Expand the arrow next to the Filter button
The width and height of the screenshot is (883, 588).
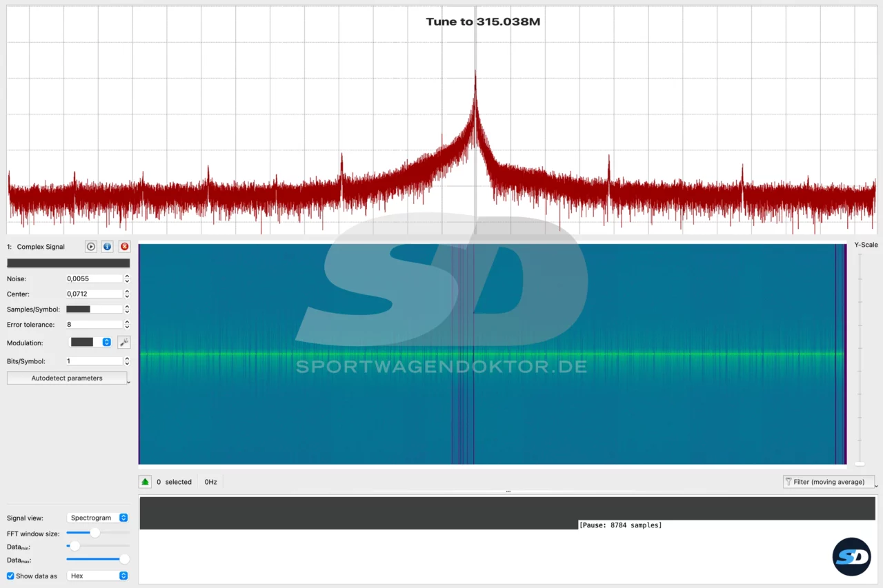[x=876, y=485]
